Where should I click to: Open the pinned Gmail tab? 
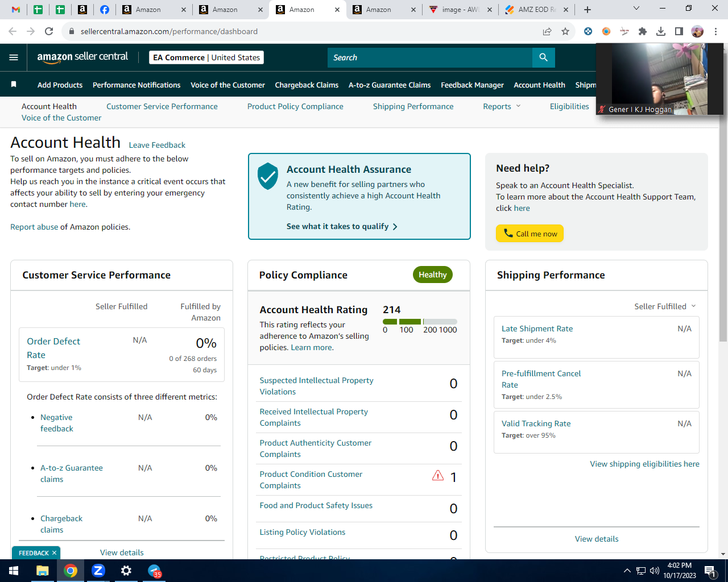click(x=16, y=10)
